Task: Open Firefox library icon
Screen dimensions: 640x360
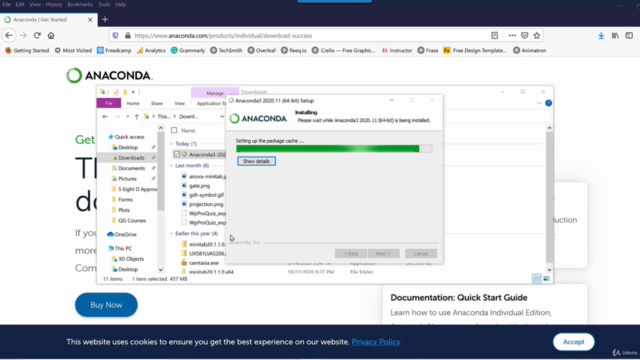Action: [615, 36]
